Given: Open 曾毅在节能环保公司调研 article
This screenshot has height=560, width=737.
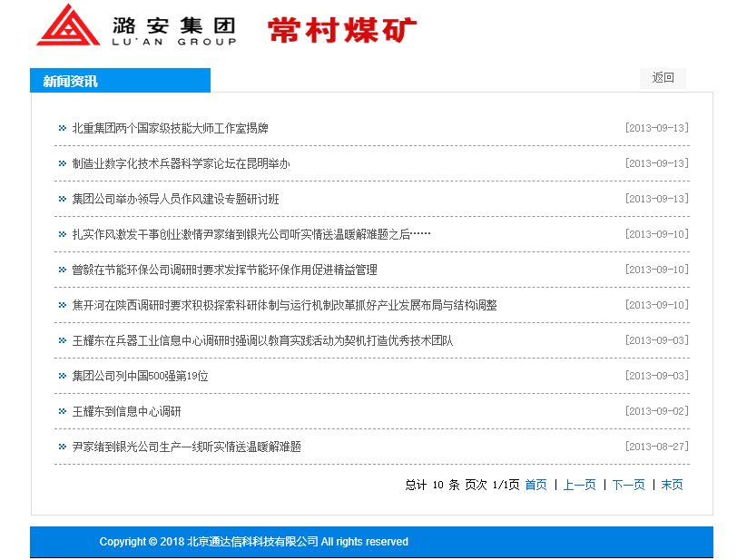Looking at the screenshot, I should (224, 270).
